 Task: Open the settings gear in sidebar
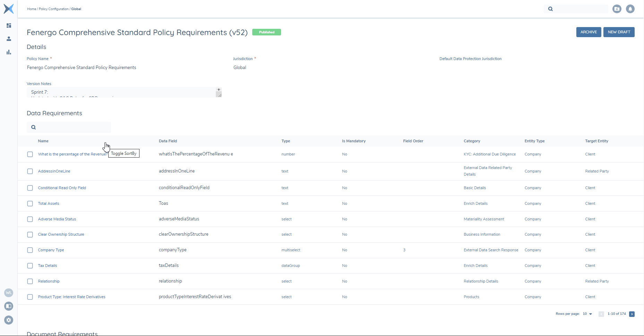[x=9, y=320]
